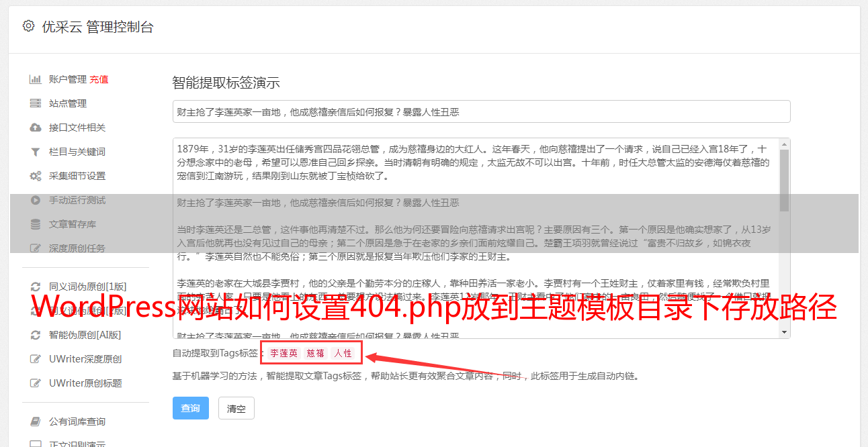868x447 pixels.
Task: Click the 公有词库查询 book icon
Action: coord(36,421)
